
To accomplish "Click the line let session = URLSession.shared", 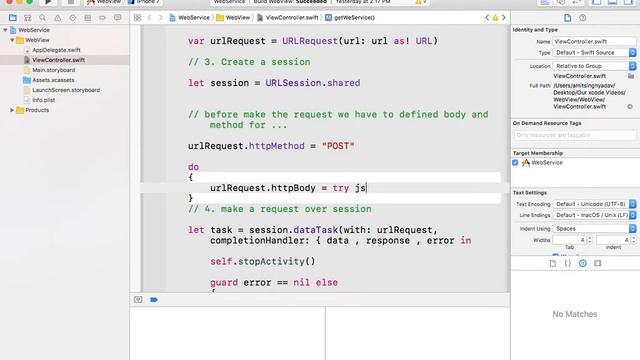I will pos(274,83).
